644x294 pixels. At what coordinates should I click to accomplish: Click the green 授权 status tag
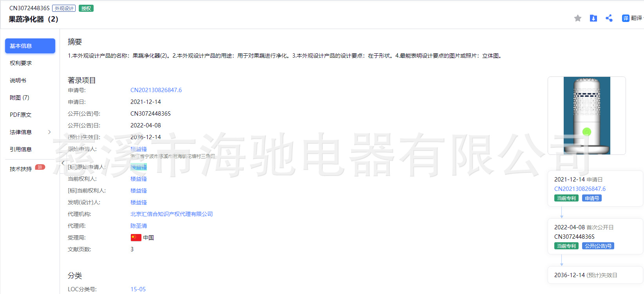86,8
